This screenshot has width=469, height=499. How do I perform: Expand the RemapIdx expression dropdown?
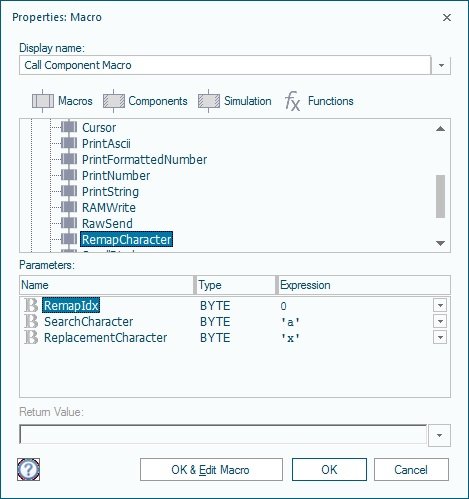coord(440,305)
